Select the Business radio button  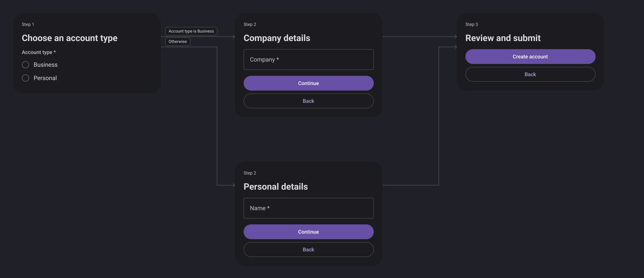pyautogui.click(x=26, y=65)
